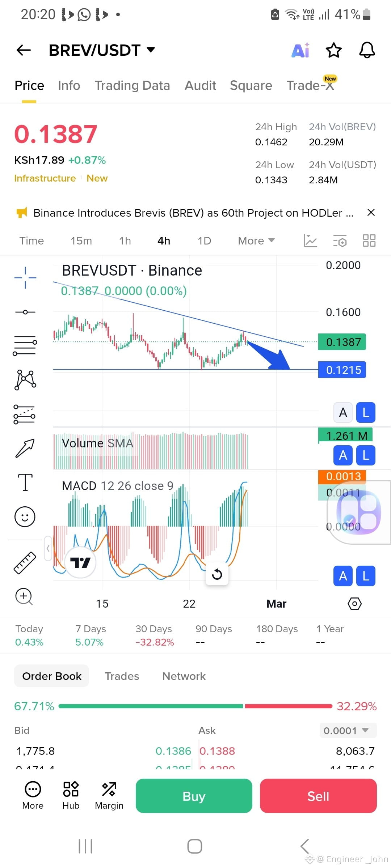Viewport: 391px width, 868px height.
Task: Select the 15m chart interval
Action: click(x=81, y=241)
